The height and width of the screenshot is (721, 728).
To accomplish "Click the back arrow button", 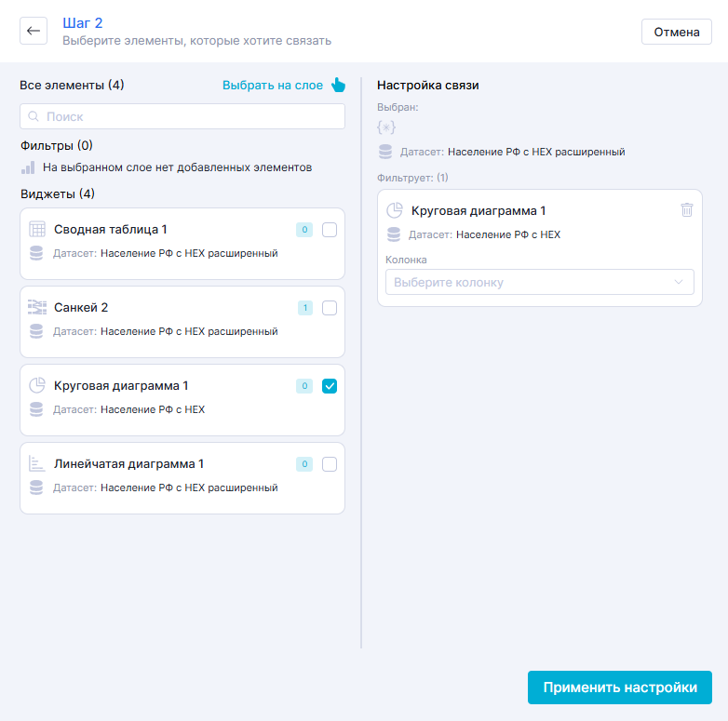I will tap(34, 32).
